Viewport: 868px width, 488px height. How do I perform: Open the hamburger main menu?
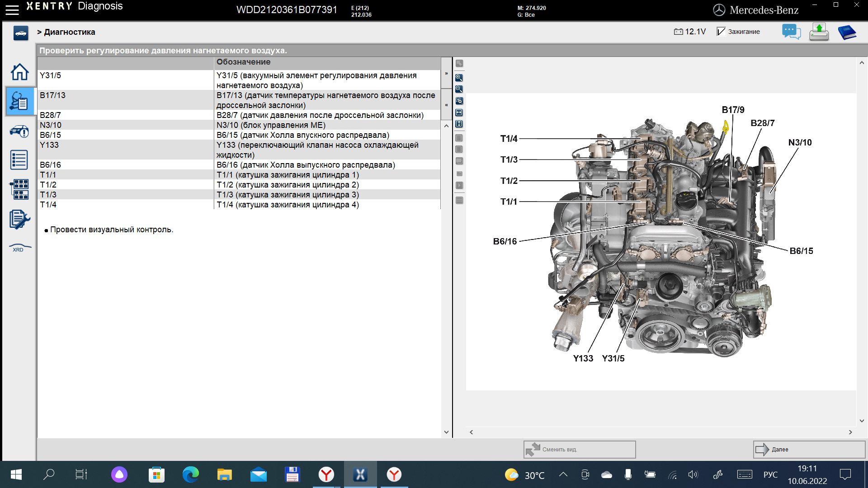click(12, 10)
